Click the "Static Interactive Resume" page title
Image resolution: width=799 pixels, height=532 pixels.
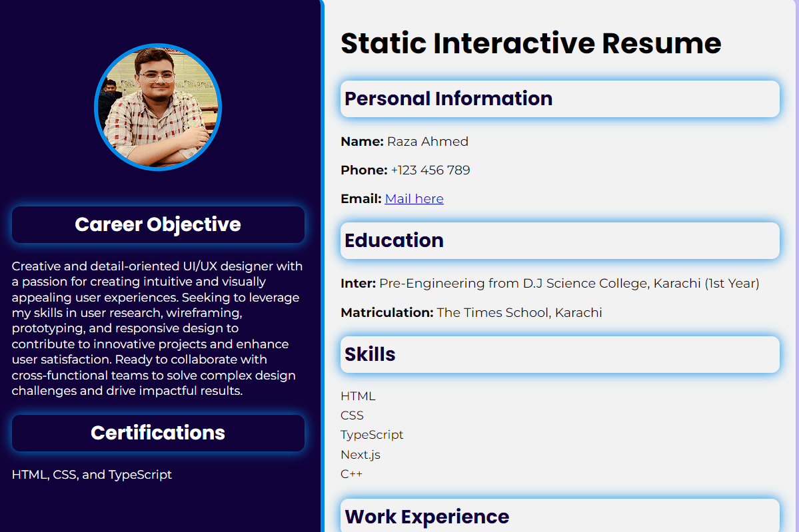point(531,43)
